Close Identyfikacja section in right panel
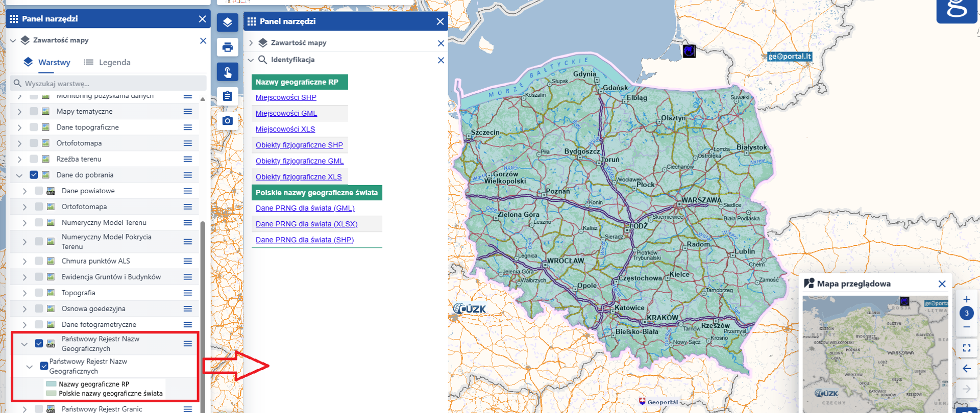The image size is (980, 413). pyautogui.click(x=441, y=60)
